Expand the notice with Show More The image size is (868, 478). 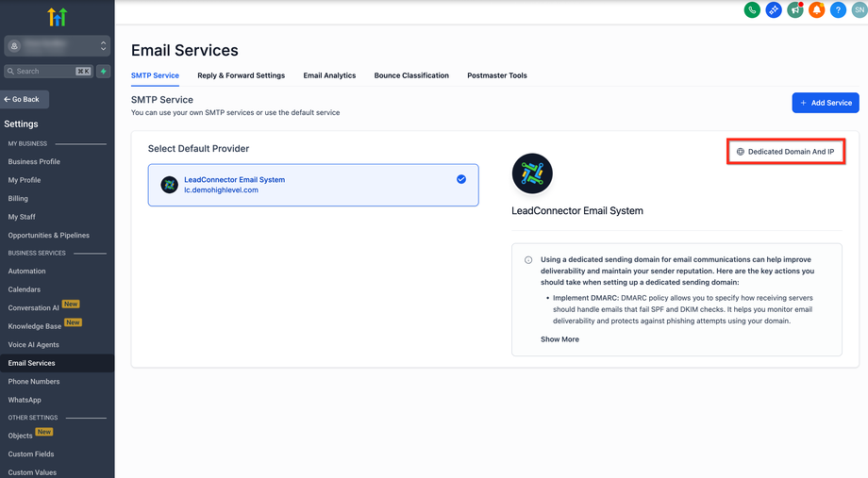click(559, 339)
